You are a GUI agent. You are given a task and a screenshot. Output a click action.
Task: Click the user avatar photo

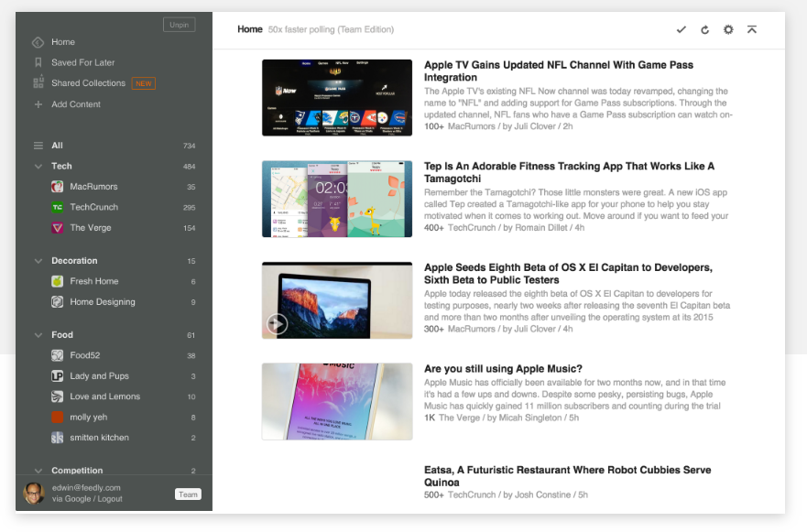tap(34, 494)
